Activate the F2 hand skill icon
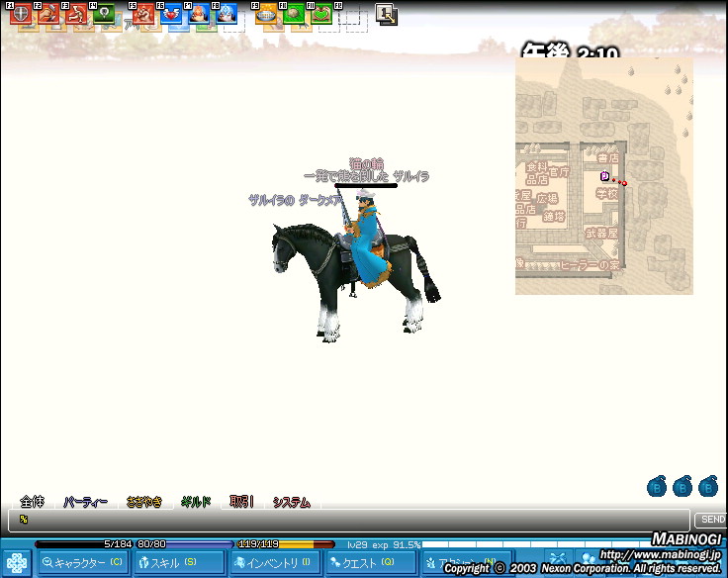Viewport: 728px width, 578px height. click(48, 14)
